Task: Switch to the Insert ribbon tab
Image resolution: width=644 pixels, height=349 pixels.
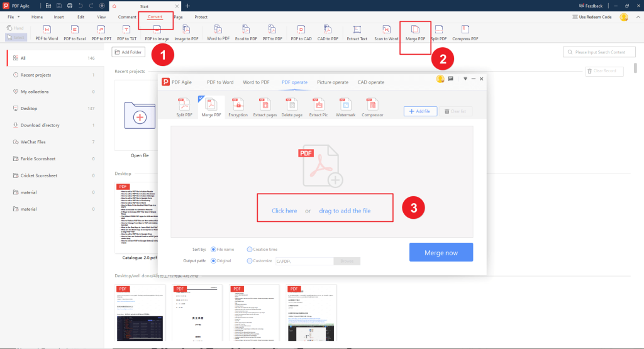Action: coord(58,17)
